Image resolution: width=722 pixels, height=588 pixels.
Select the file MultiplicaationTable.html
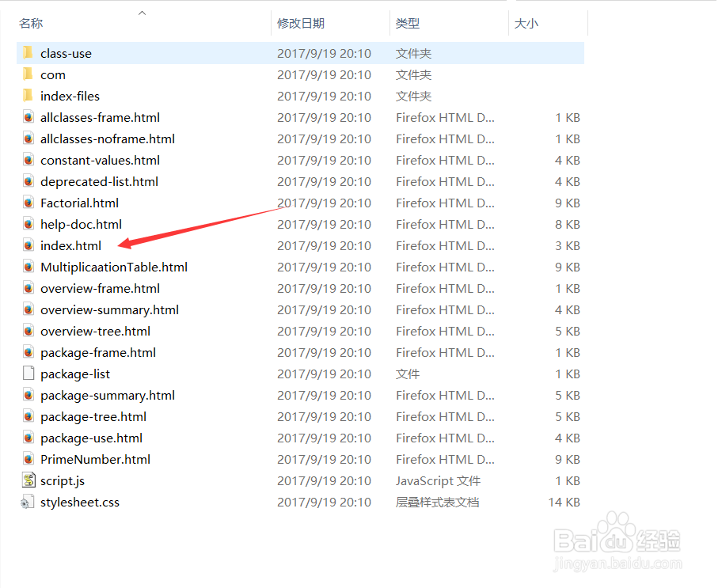point(114,267)
